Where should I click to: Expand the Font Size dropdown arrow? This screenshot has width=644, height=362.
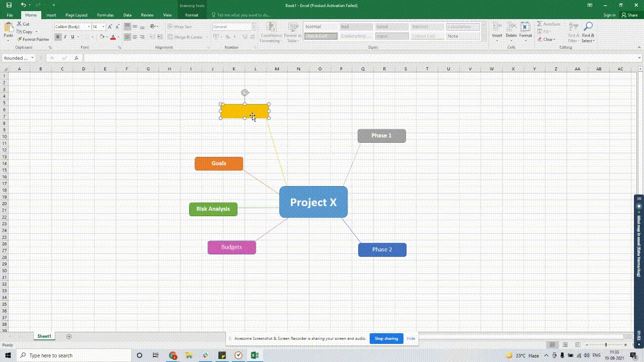103,27
